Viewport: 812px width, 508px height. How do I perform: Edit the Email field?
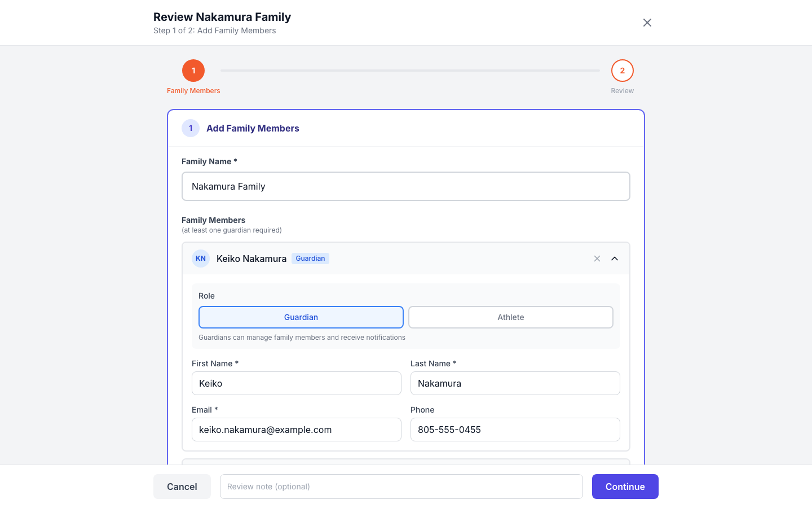(297, 430)
